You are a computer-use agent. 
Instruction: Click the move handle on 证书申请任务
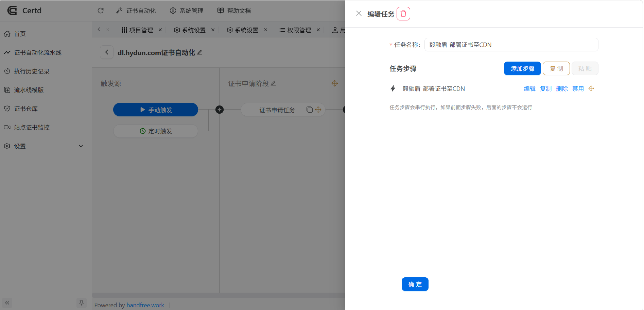(318, 110)
